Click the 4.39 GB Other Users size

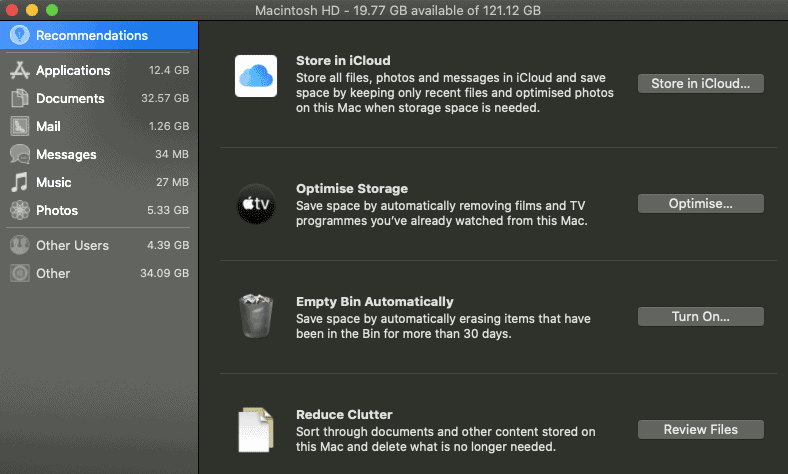coord(168,245)
